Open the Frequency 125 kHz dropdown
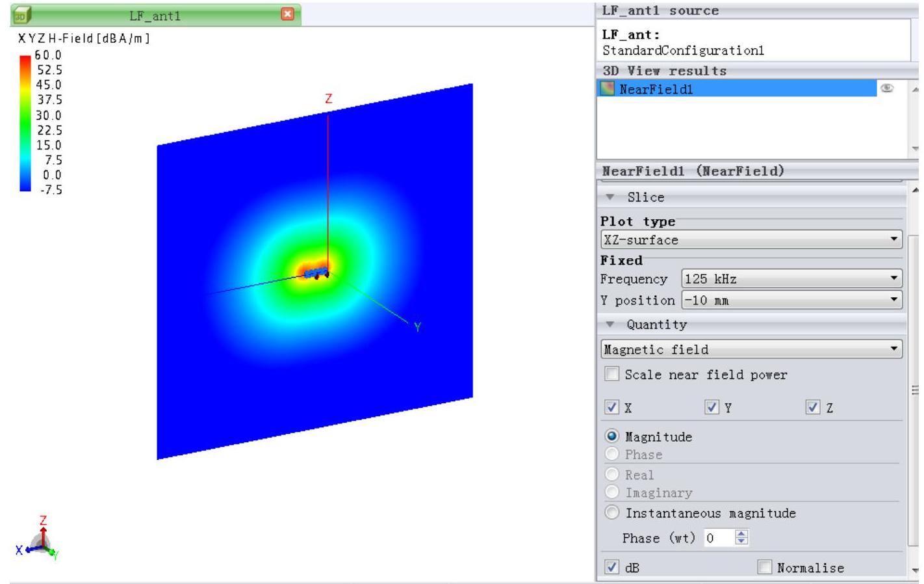This screenshot has width=924, height=584. 792,278
